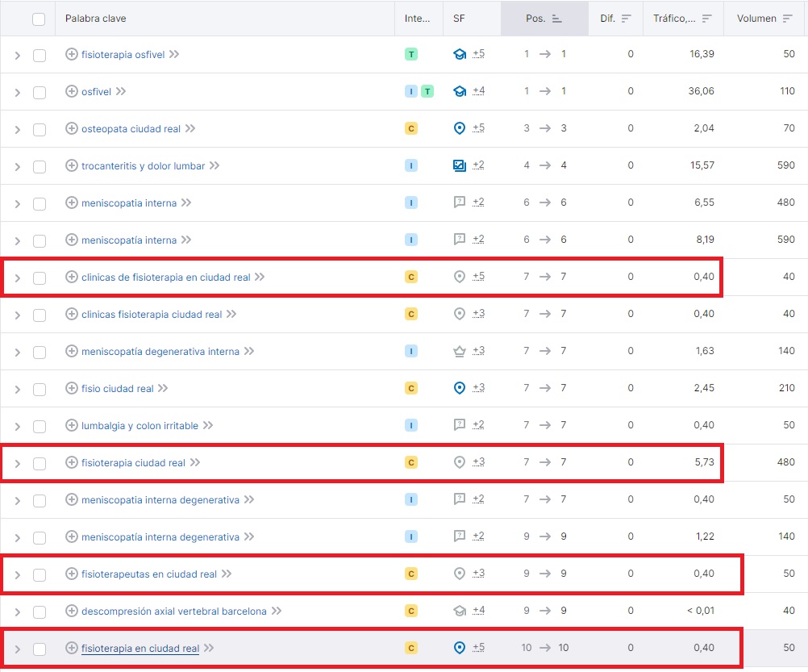The width and height of the screenshot is (808, 672).
Task: Expand the 'fisioterapia en ciudad real' row
Action: click(x=17, y=649)
